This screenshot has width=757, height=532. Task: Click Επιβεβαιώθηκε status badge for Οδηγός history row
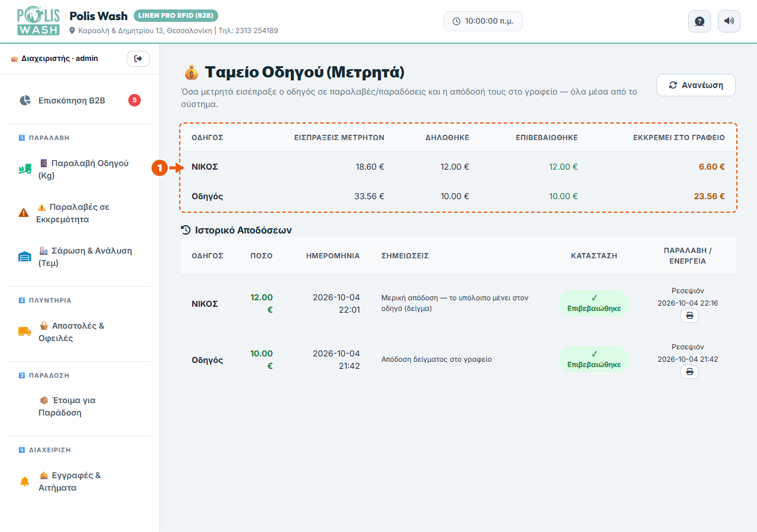594,359
